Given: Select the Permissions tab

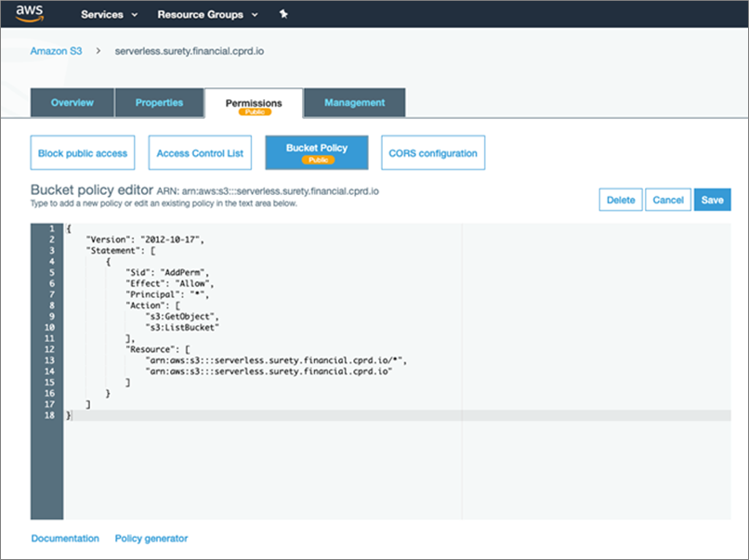Looking at the screenshot, I should [254, 104].
